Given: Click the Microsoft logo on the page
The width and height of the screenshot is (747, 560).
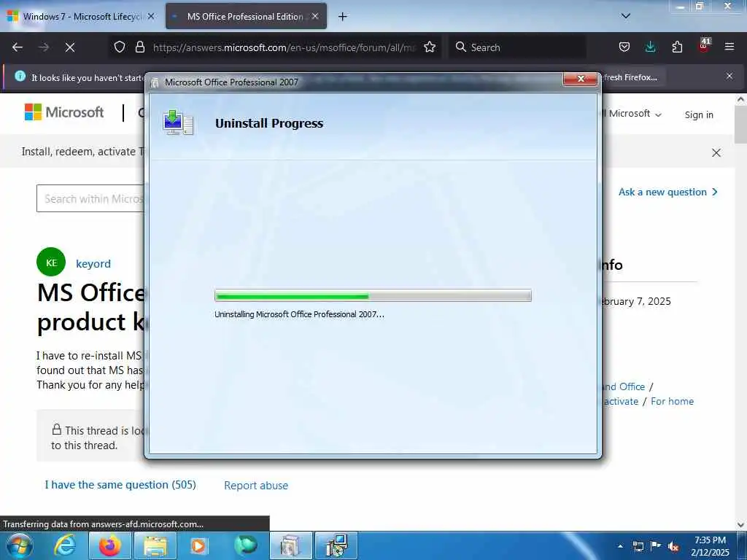Looking at the screenshot, I should (x=64, y=112).
